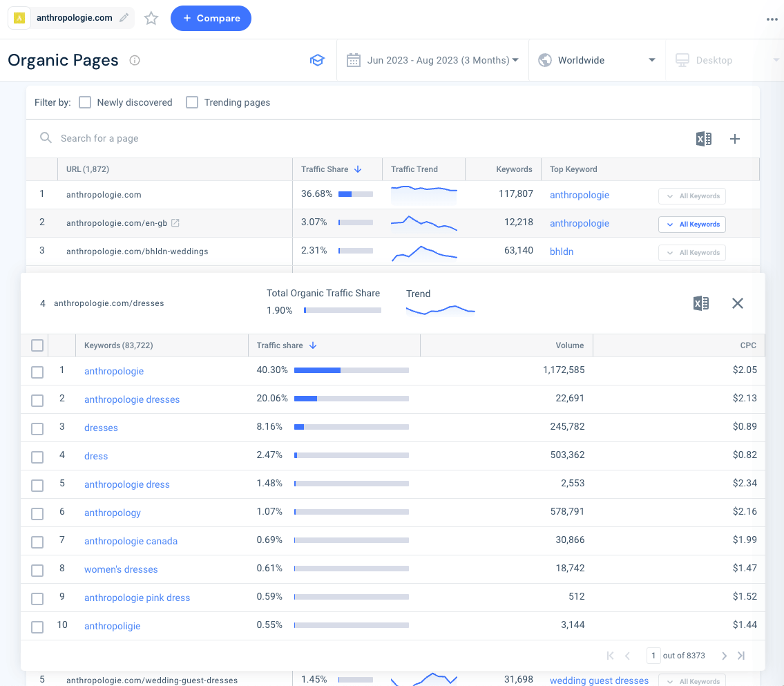Click the blue Compare button
This screenshot has height=686, width=784.
[x=211, y=18]
